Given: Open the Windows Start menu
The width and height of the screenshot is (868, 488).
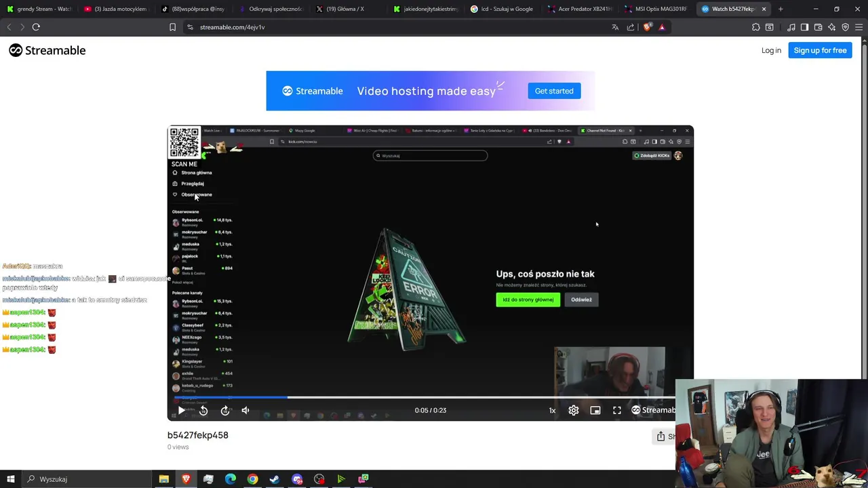Looking at the screenshot, I should pyautogui.click(x=10, y=479).
